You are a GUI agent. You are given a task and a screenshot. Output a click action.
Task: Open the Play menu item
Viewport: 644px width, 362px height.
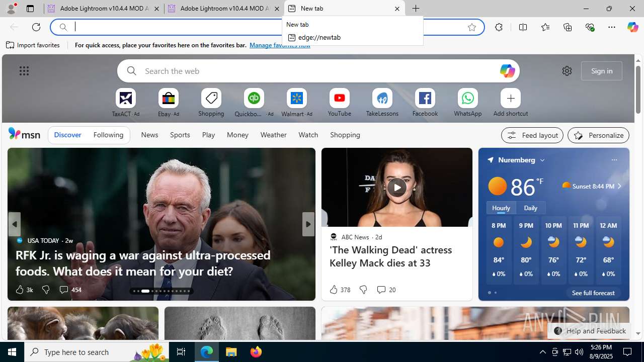(x=208, y=135)
